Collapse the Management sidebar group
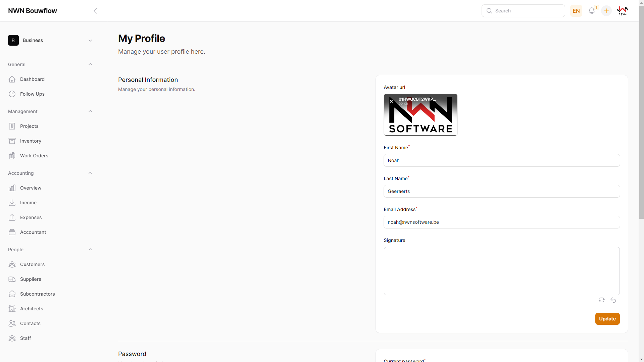This screenshot has height=362, width=644. point(90,111)
